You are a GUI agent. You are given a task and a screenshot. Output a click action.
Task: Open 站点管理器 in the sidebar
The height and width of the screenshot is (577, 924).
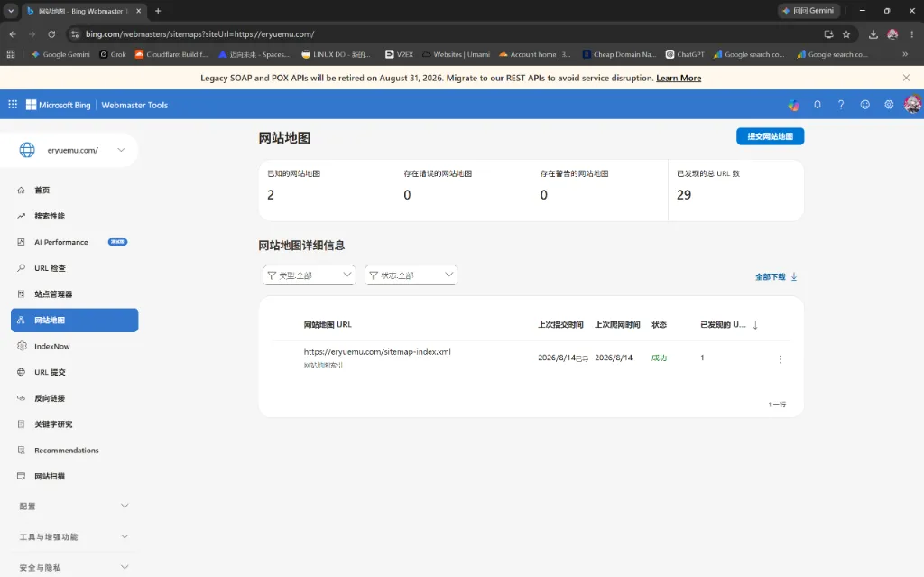click(74, 293)
